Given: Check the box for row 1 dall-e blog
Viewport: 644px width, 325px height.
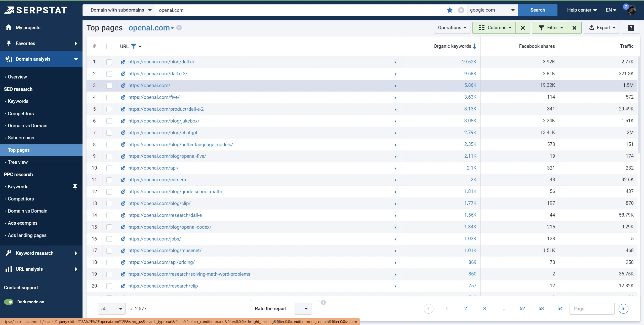Looking at the screenshot, I should pos(109,62).
